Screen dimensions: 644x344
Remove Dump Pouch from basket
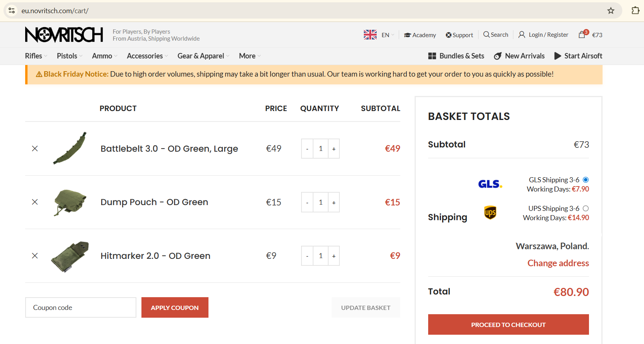point(35,202)
